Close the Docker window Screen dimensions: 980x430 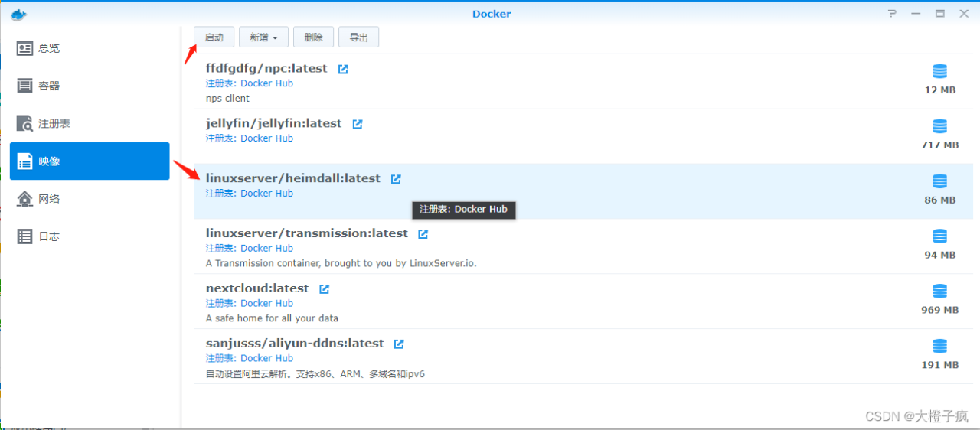point(962,14)
